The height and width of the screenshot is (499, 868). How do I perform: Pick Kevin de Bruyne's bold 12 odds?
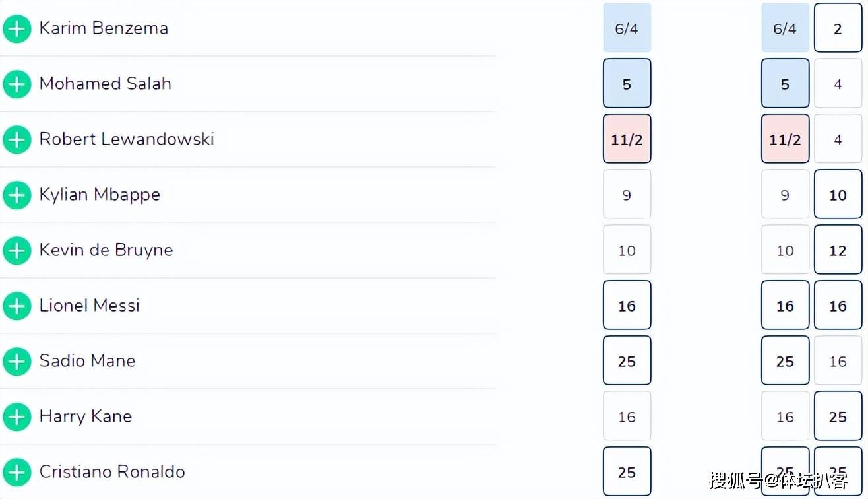tap(838, 250)
